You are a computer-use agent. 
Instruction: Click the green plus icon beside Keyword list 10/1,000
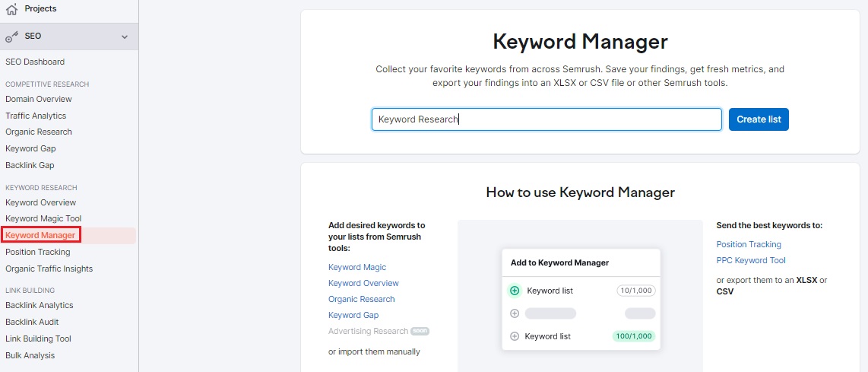click(x=515, y=291)
